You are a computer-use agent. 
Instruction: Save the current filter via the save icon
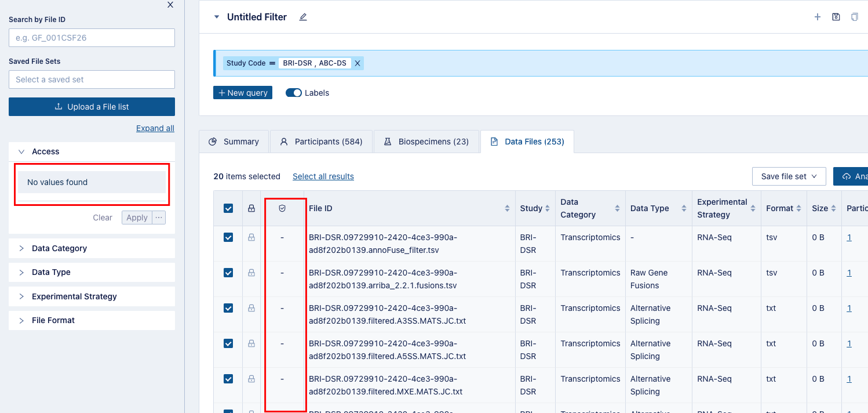tap(836, 16)
